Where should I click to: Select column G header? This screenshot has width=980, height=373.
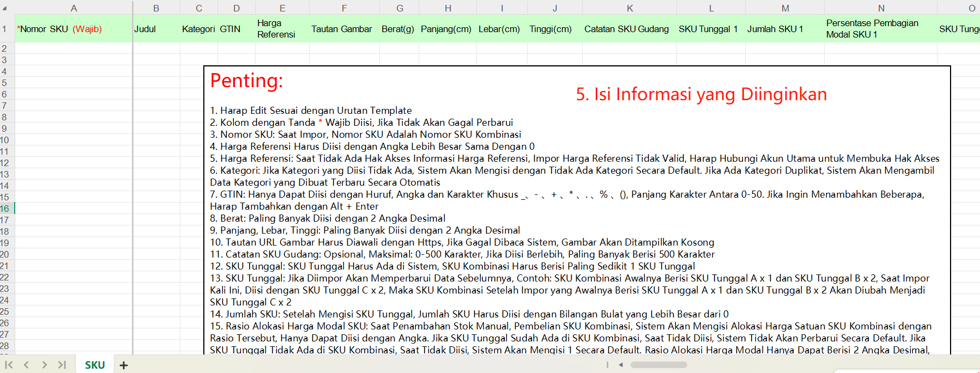point(400,8)
